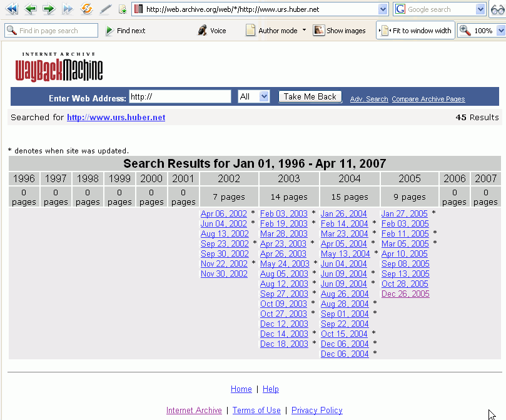
Task: Open zoom percentage dropdown
Action: (501, 31)
